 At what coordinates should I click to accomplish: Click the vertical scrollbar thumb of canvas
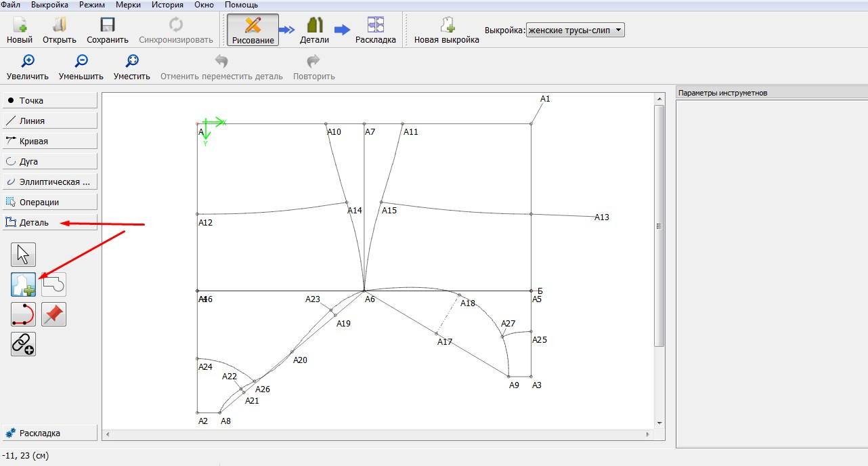pyautogui.click(x=659, y=227)
